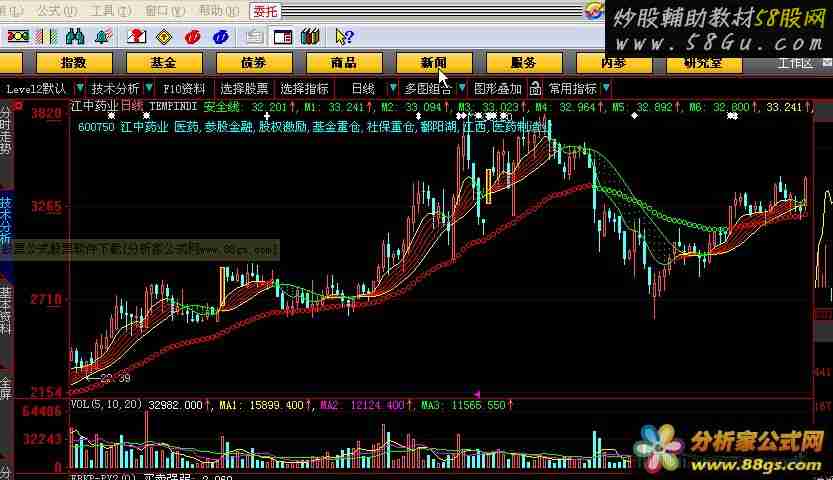
Task: Open the 公式 menu
Action: (x=57, y=10)
